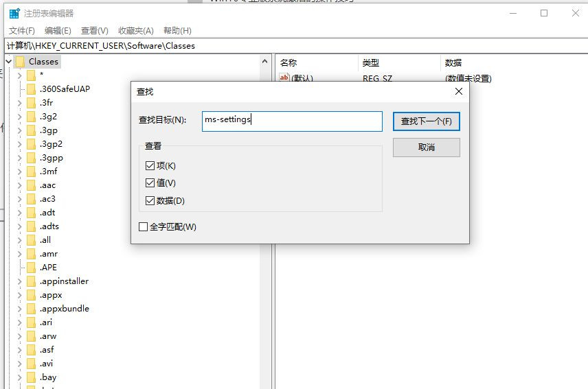This screenshot has width=588, height=389.
Task: Click the .all folder icon
Action: coord(32,240)
